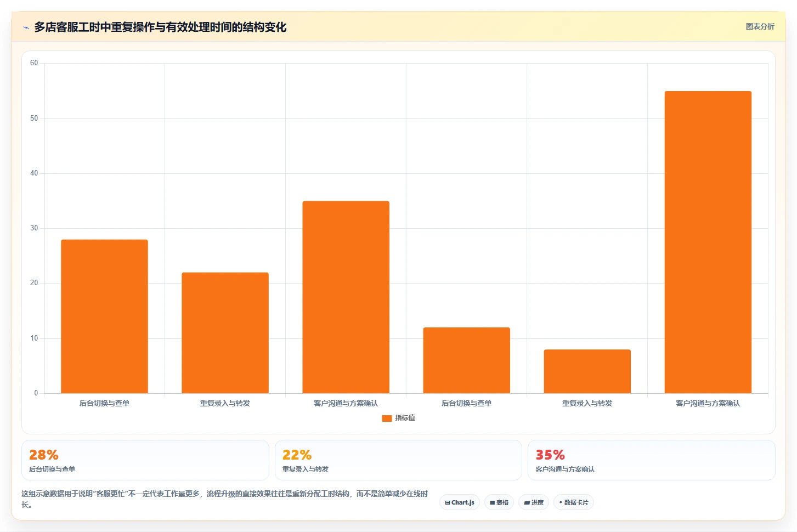
Task: Click the 进度 tag
Action: click(x=534, y=502)
